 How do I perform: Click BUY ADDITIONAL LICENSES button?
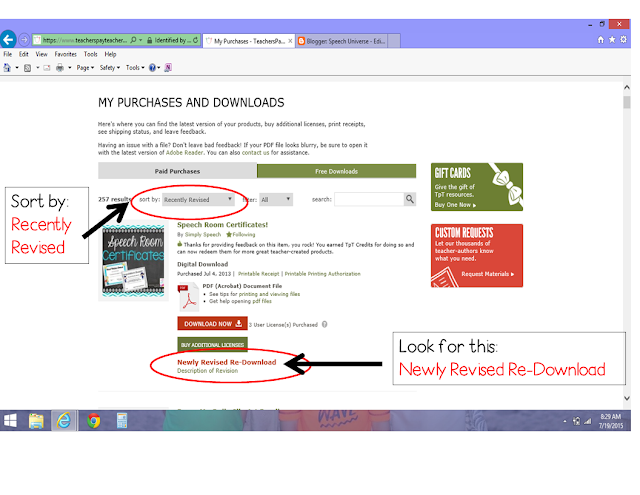tap(212, 345)
